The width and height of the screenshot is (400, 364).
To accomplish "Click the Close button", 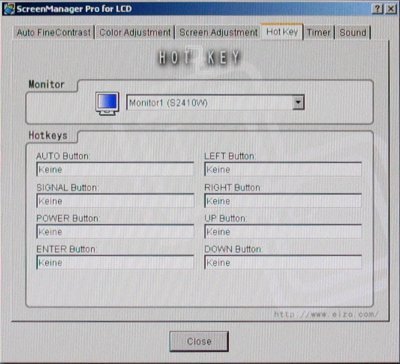I will tap(199, 341).
